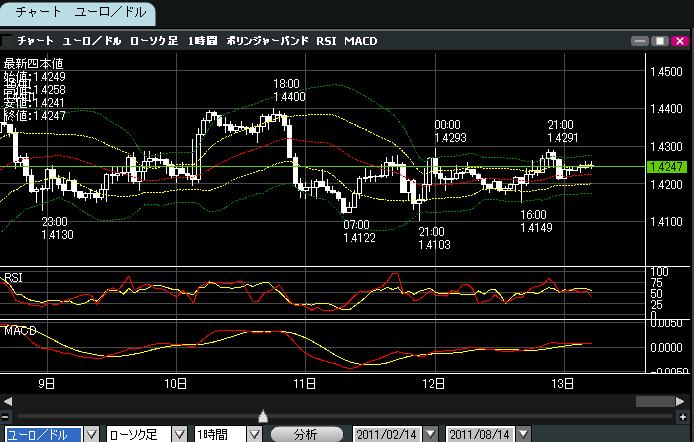Click the zoom slider handle below the chart
The image size is (694, 442).
(x=263, y=416)
